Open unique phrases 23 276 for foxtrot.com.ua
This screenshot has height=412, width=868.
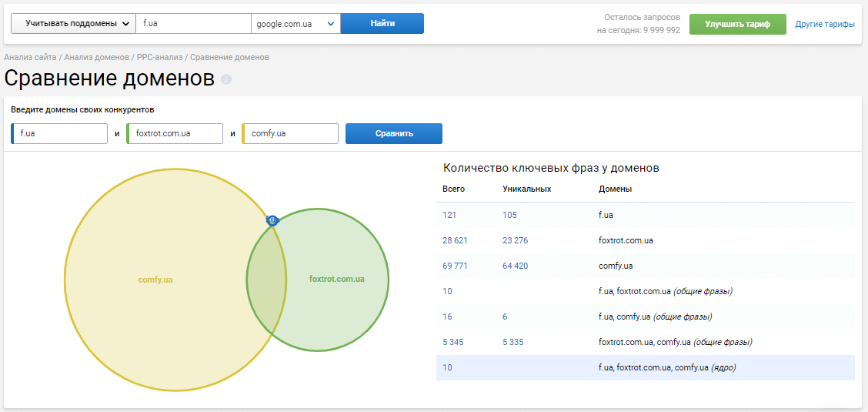pos(516,240)
